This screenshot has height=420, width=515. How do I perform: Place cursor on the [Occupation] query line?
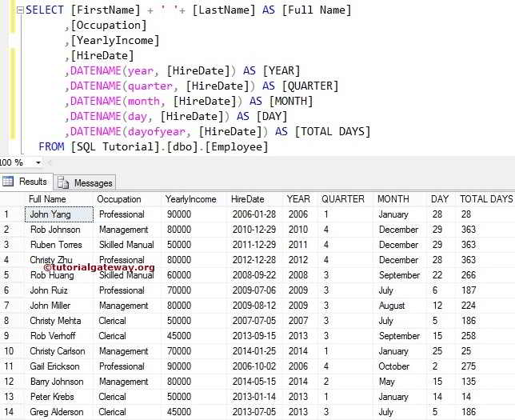tap(109, 26)
